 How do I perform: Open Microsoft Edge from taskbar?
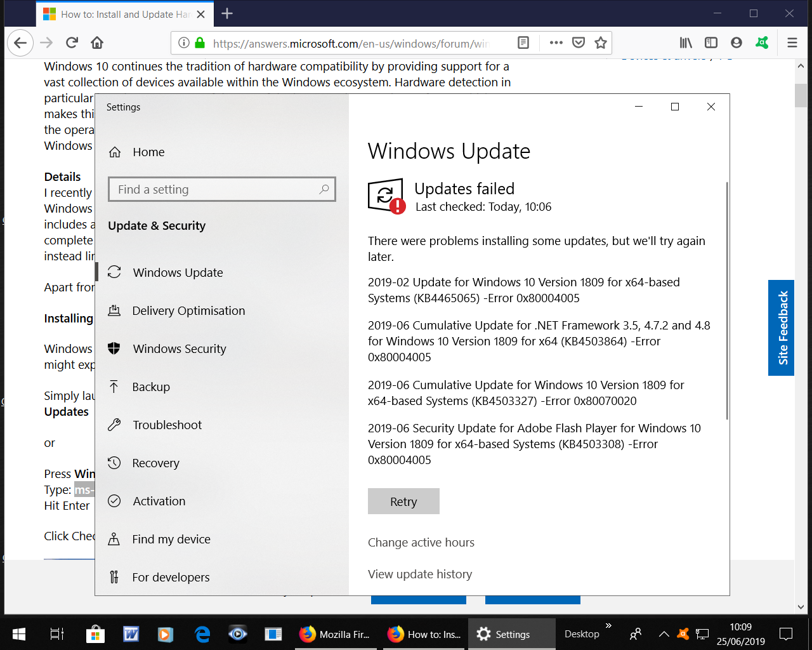pos(202,634)
